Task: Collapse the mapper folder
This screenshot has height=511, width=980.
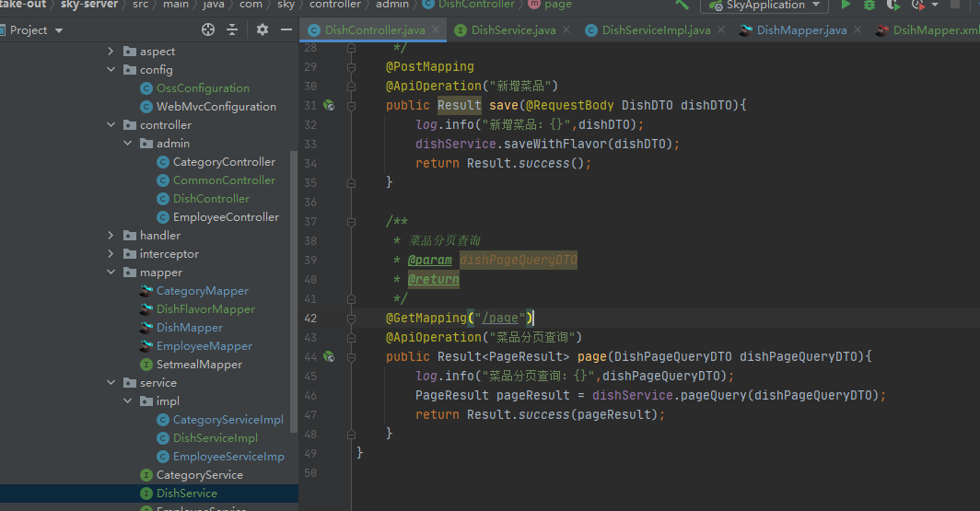Action: pyautogui.click(x=111, y=273)
